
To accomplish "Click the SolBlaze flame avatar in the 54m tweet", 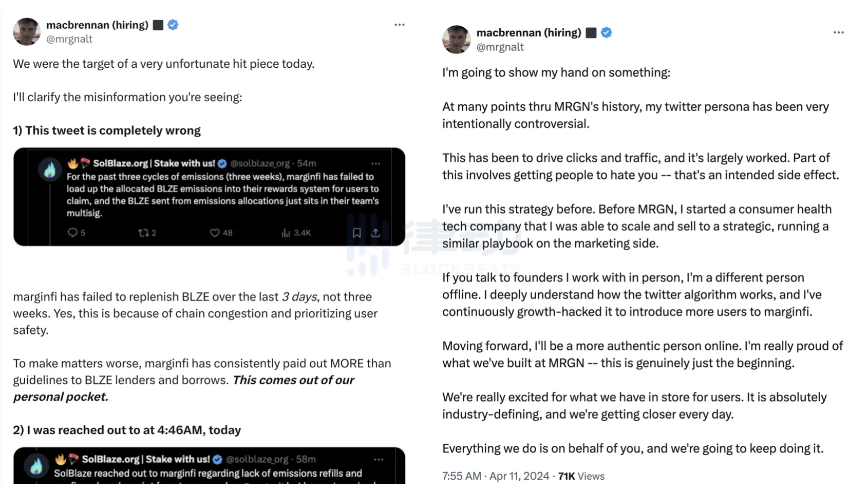I will click(x=50, y=170).
